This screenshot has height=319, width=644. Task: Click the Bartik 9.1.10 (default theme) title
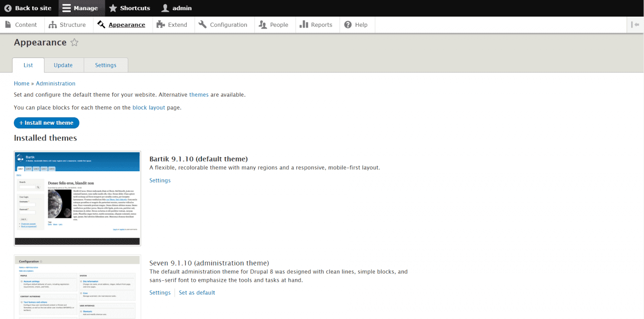click(199, 159)
